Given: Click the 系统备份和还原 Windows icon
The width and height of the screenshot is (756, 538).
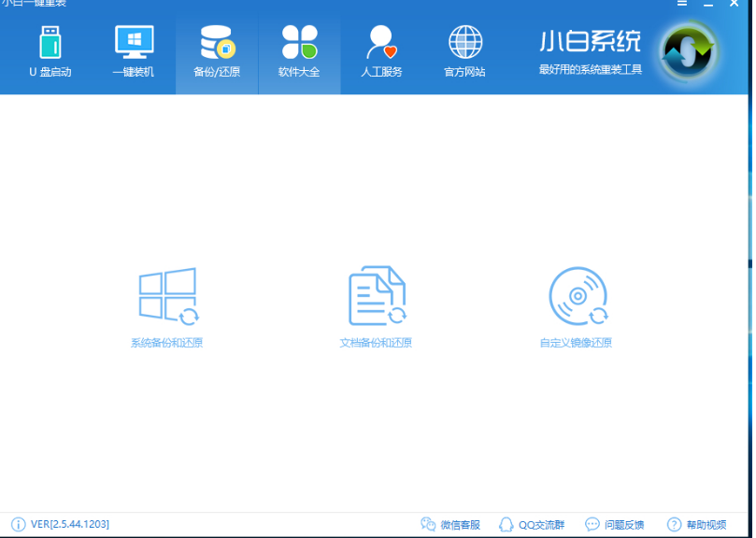Looking at the screenshot, I should click(168, 296).
